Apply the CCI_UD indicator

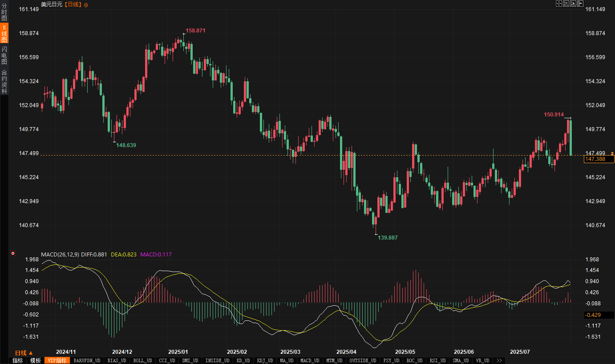click(x=167, y=360)
